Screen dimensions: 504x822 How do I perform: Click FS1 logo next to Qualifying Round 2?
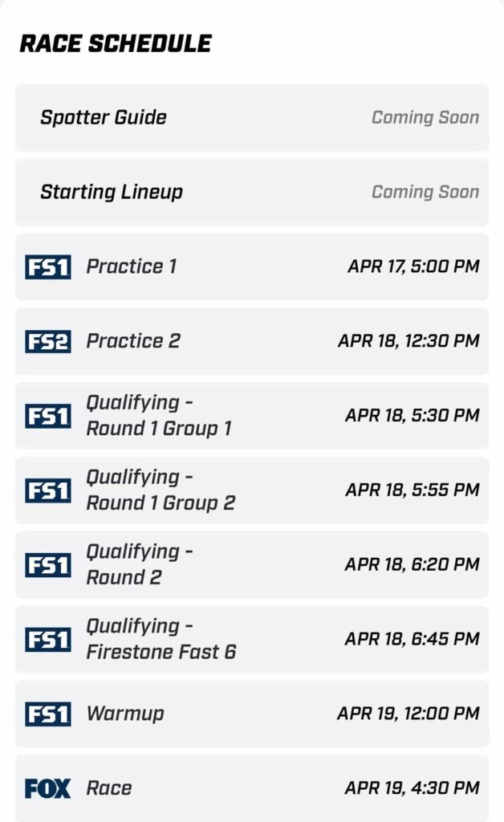47,565
